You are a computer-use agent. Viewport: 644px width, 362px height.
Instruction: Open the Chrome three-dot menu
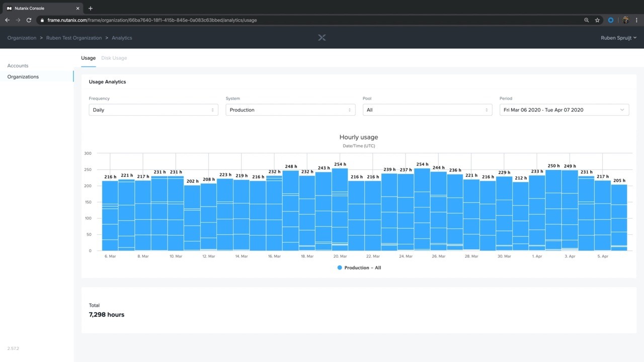pyautogui.click(x=637, y=20)
